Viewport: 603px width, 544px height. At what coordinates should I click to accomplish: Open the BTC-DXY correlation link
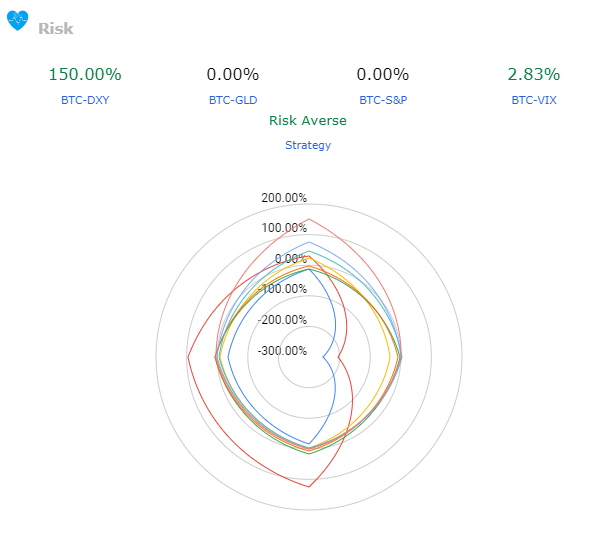85,100
